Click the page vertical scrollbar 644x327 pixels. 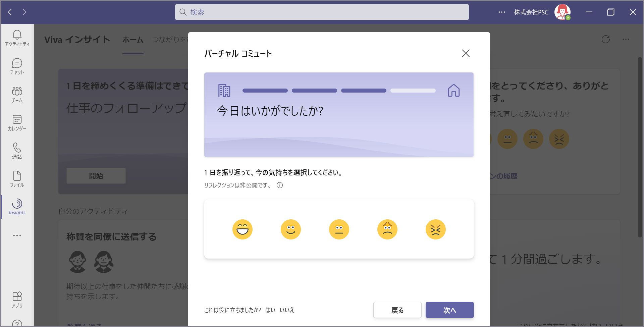coord(640,148)
